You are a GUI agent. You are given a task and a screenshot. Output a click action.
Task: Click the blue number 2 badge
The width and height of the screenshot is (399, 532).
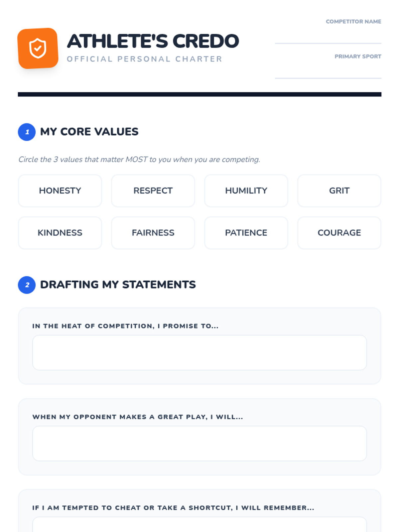27,285
